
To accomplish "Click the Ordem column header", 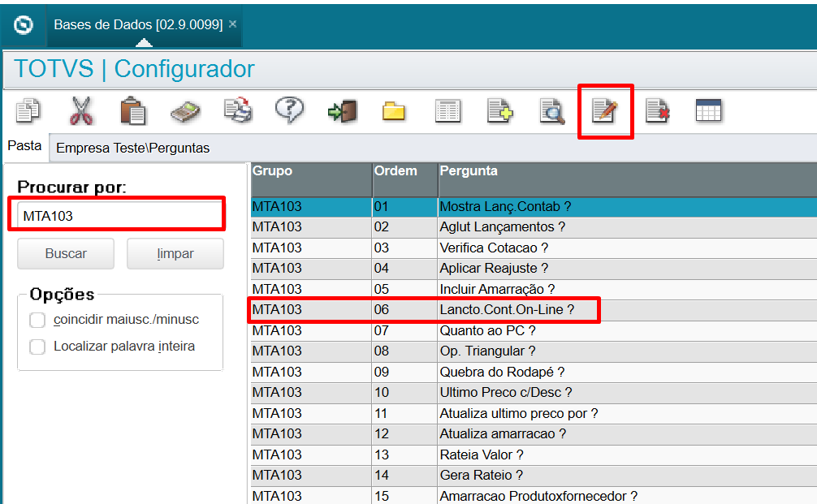I will [405, 179].
